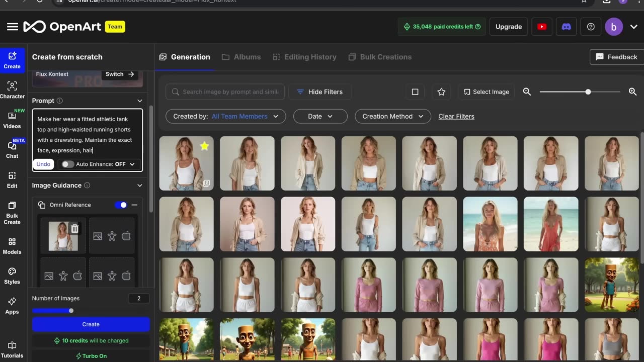Click the minus icon beside Omni Reference toggle

click(x=134, y=205)
